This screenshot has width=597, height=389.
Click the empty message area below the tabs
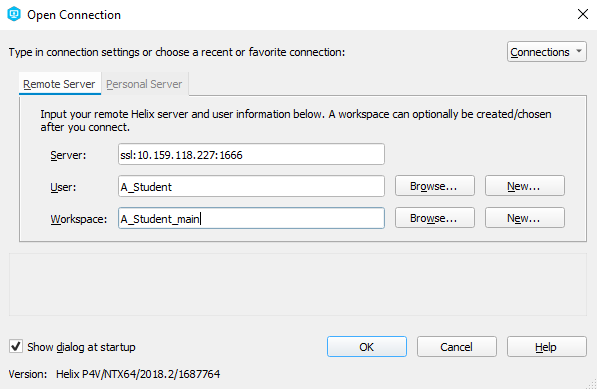tap(298, 285)
